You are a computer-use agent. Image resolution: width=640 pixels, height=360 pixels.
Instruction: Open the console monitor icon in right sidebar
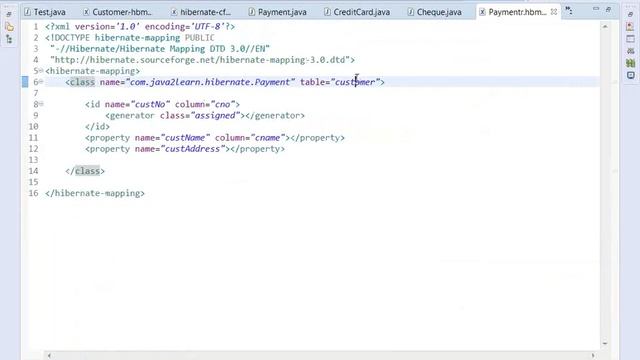coord(631,76)
